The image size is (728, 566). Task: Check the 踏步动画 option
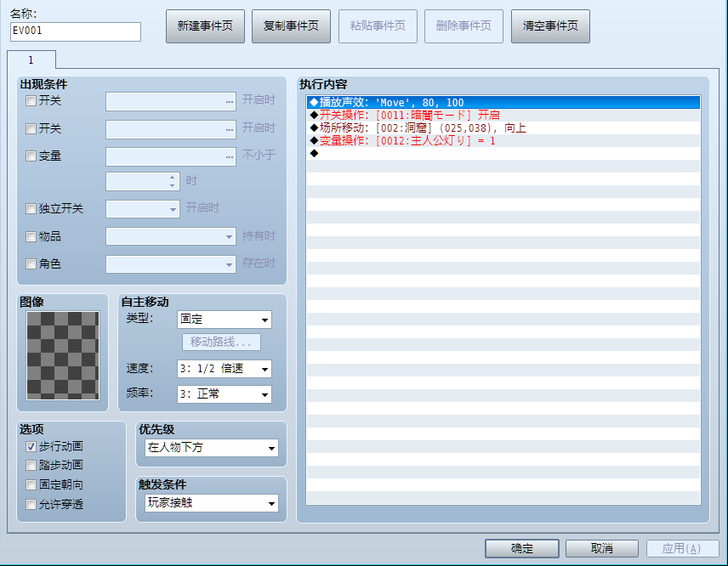click(x=31, y=465)
